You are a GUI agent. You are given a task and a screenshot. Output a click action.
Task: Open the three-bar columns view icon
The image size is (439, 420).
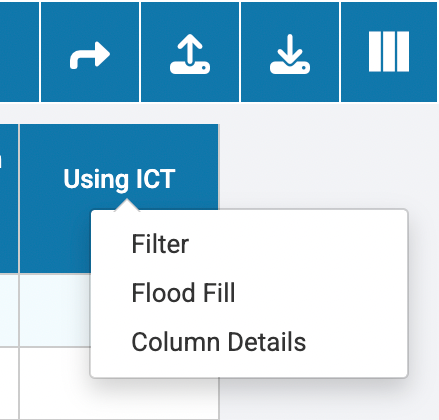[389, 52]
